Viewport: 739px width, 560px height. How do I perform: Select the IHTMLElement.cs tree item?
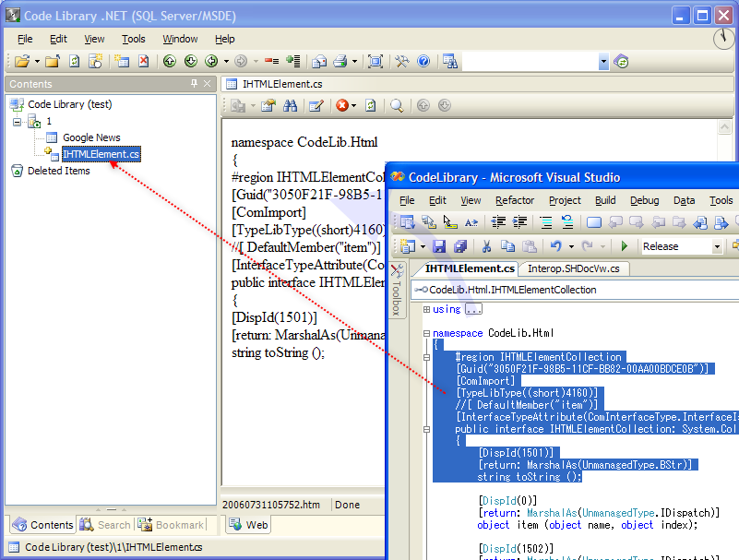(101, 154)
